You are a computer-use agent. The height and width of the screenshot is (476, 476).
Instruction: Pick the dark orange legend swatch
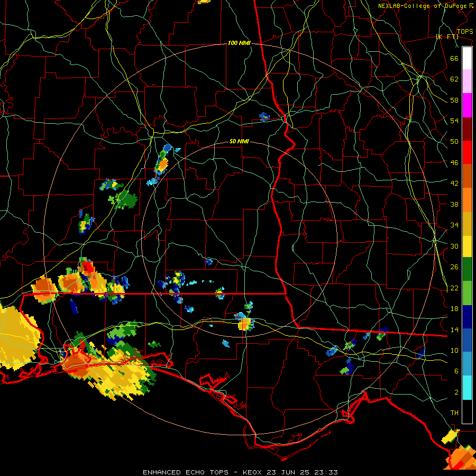tap(467, 176)
